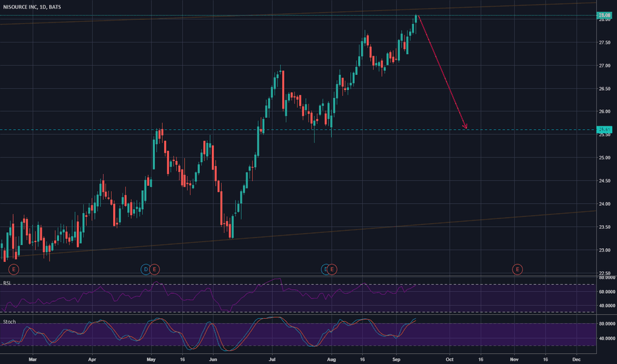Click the upcoming earnings E marker near November
The image size is (617, 364).
pyautogui.click(x=518, y=269)
